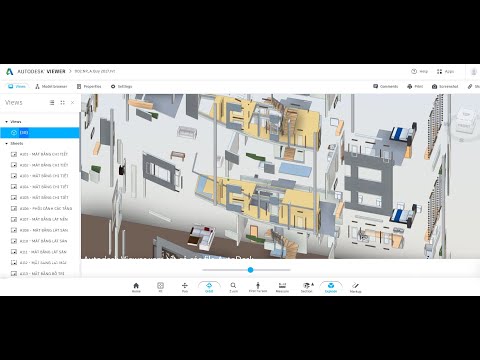Screen dimensions: 480x360
Task: Open the Markup tool
Action: 355,287
